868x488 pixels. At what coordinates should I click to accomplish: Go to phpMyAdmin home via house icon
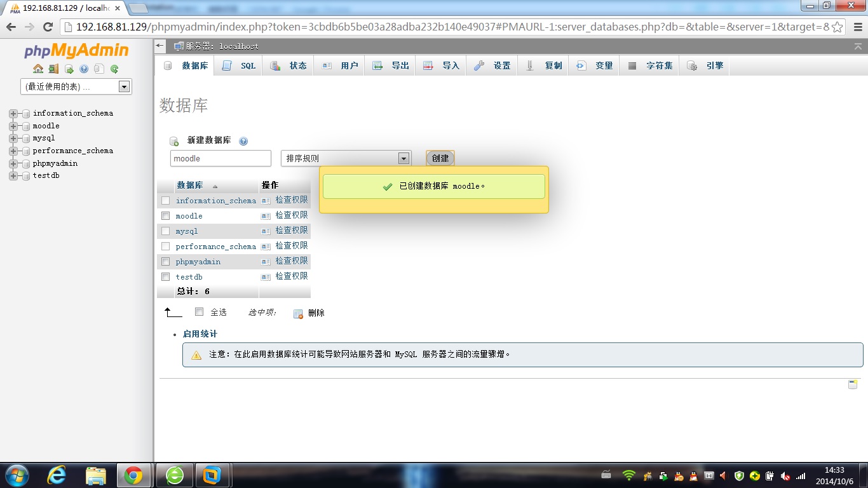pyautogui.click(x=38, y=69)
